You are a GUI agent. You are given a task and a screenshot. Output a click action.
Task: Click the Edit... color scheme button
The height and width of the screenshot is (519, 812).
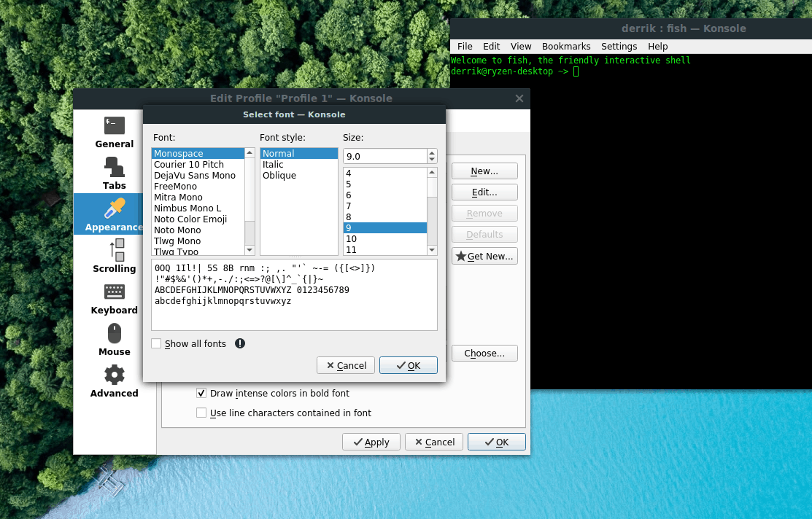484,192
